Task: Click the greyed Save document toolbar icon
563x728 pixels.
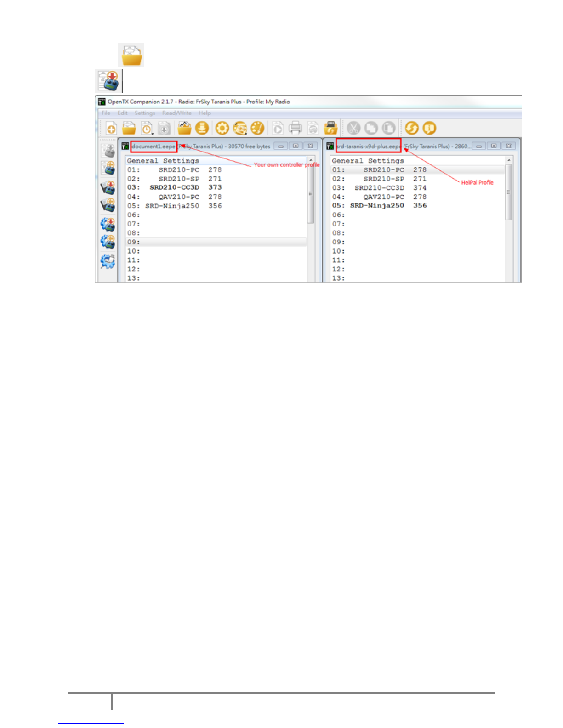Action: (164, 128)
